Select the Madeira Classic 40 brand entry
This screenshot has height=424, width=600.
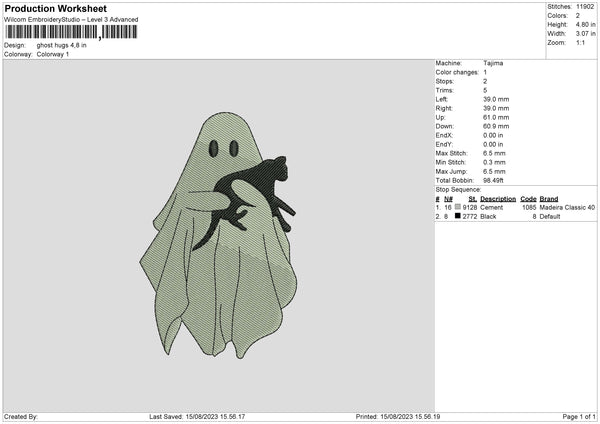pyautogui.click(x=568, y=207)
